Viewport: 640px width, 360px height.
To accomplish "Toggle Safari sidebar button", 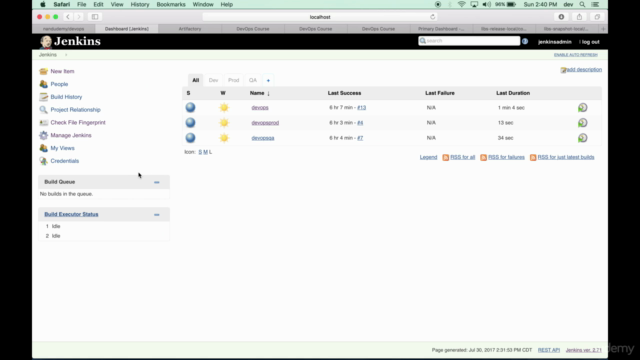I will [x=95, y=17].
